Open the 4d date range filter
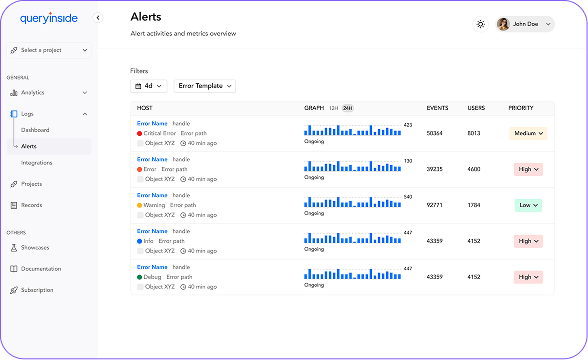588x360 pixels. coord(148,86)
